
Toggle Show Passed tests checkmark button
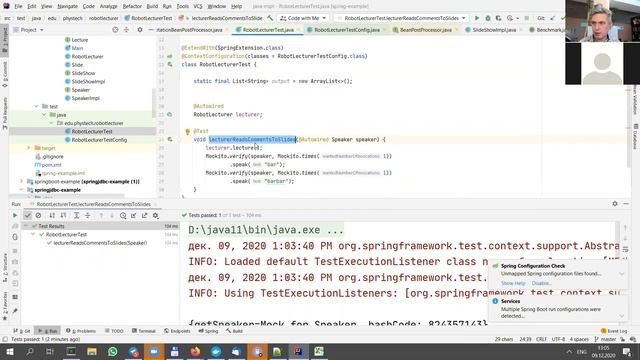[27, 216]
